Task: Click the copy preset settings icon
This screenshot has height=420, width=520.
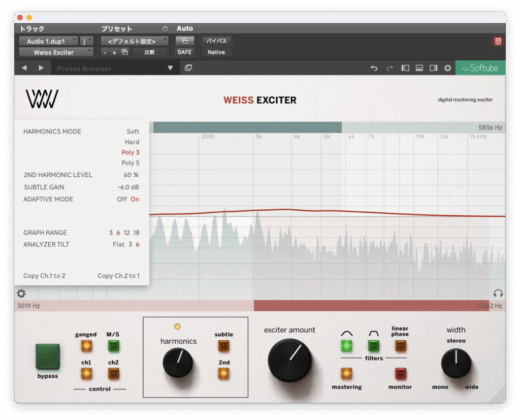Action: coord(125,52)
